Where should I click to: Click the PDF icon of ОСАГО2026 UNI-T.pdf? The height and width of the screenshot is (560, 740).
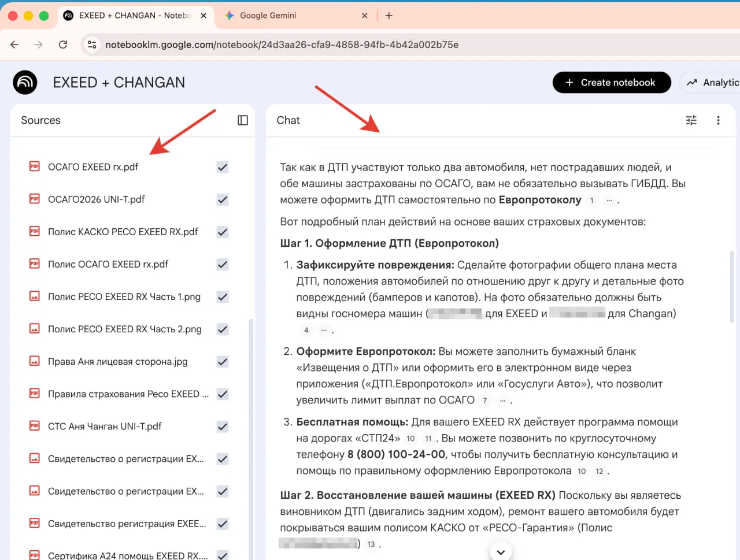coord(35,199)
